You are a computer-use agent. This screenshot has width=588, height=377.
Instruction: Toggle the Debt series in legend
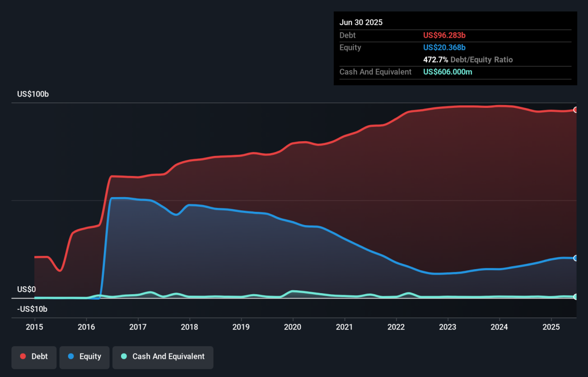pyautogui.click(x=34, y=356)
